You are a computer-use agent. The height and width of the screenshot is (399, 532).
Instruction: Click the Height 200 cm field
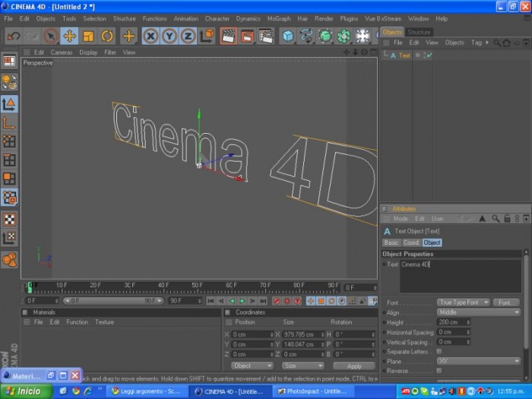point(453,322)
